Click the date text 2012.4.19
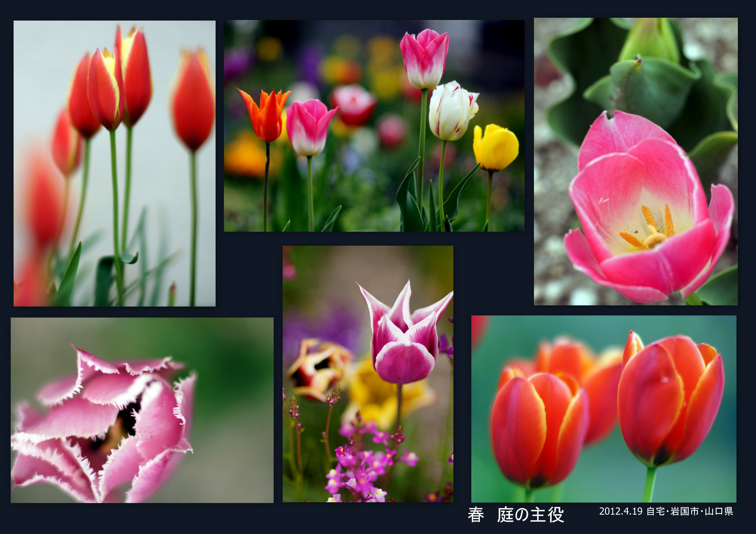The image size is (756, 534). 620,511
